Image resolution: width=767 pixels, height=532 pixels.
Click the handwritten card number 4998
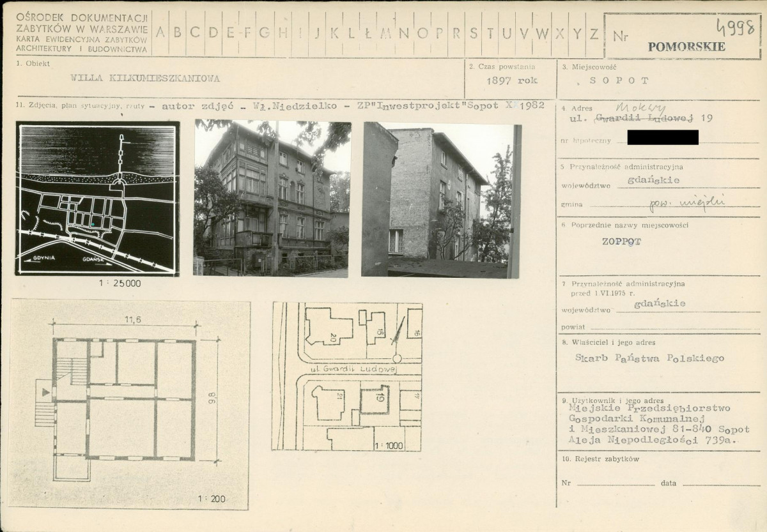pyautogui.click(x=736, y=27)
